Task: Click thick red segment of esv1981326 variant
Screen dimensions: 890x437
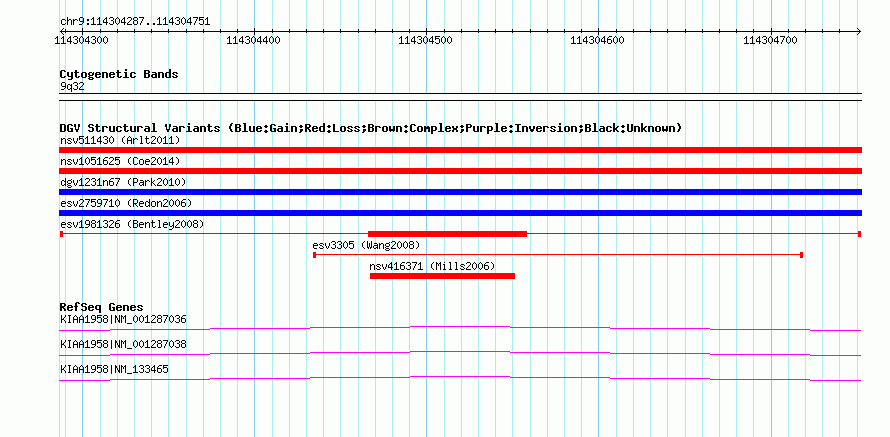Action: 447,234
